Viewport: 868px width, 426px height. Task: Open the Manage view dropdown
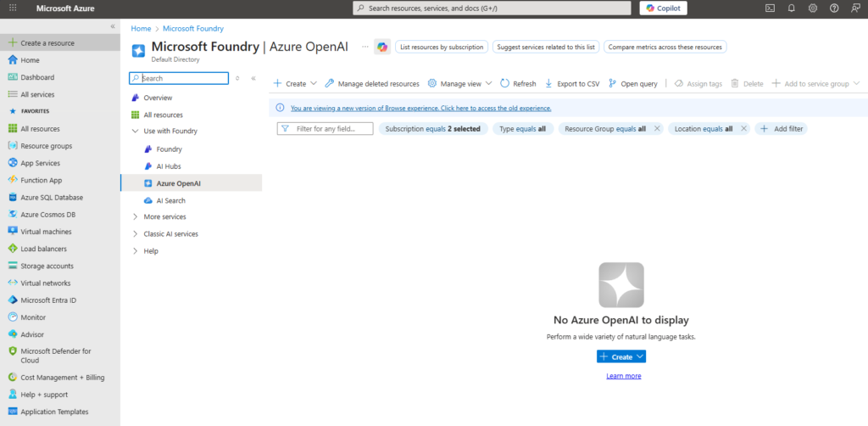(x=459, y=84)
